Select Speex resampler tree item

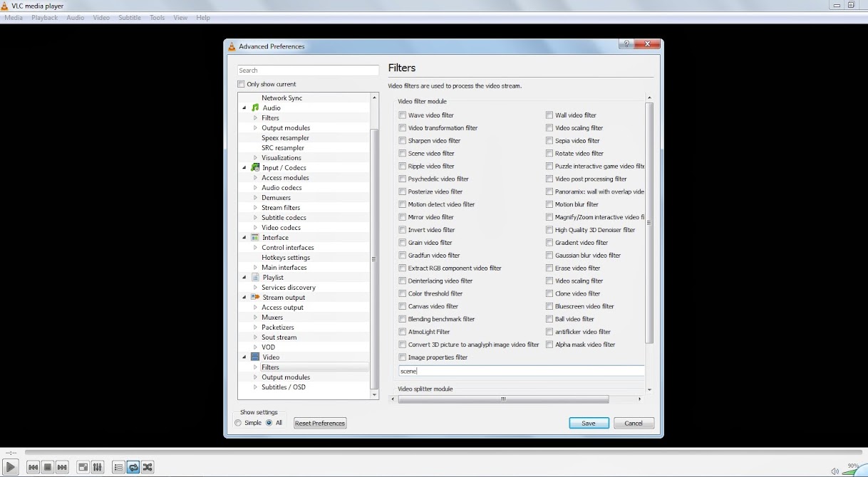click(285, 138)
